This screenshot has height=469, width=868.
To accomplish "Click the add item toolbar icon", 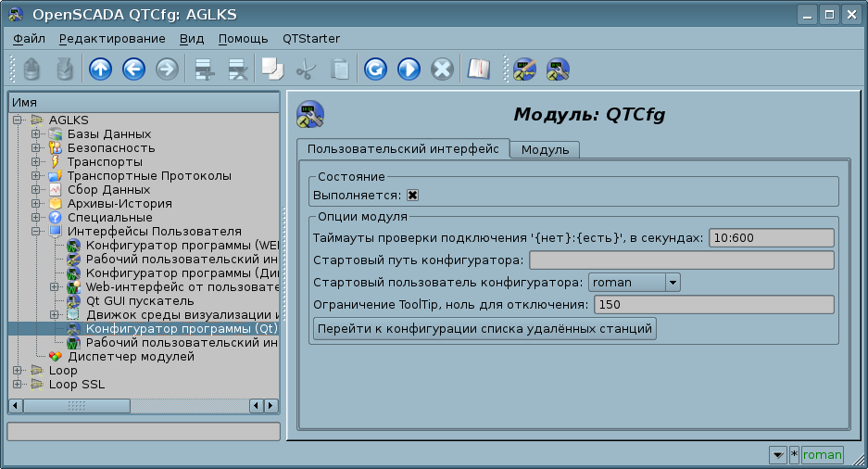I will tap(204, 69).
